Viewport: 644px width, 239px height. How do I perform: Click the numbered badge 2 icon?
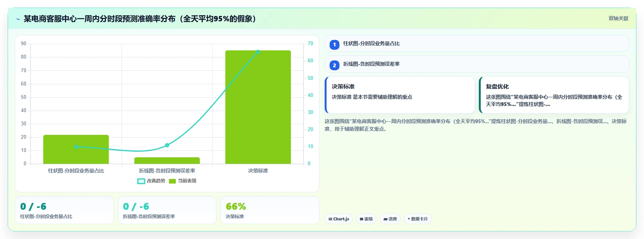334,65
